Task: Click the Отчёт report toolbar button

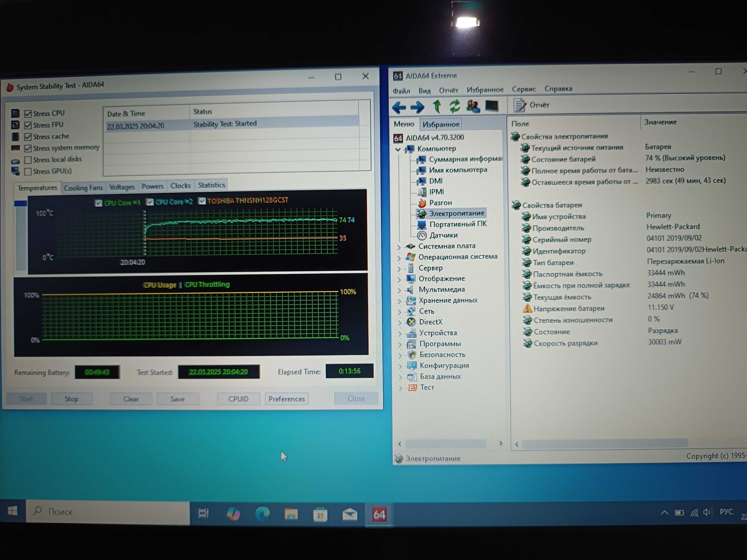Action: [x=531, y=105]
